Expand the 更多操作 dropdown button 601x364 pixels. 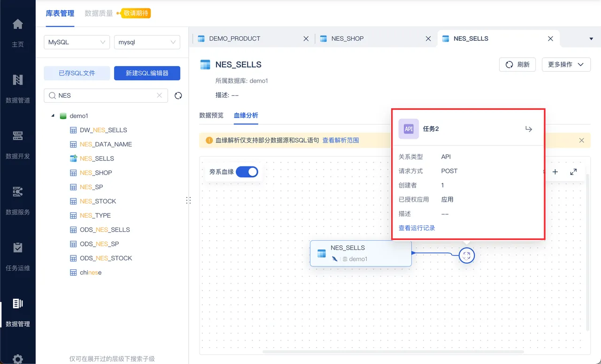pos(566,65)
